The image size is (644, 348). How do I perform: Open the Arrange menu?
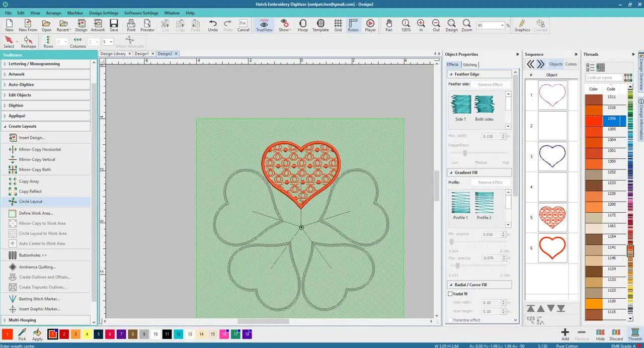[53, 13]
